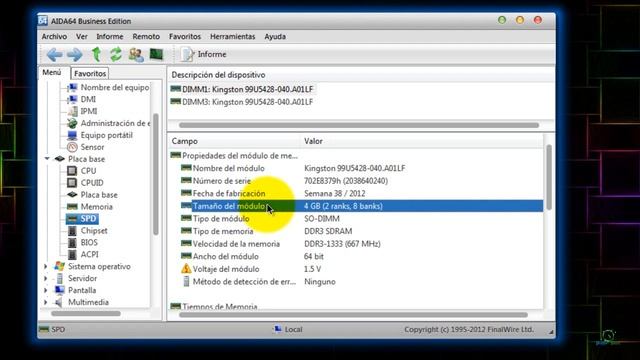
Task: Click the Pantalla monitor icon
Action: (x=60, y=290)
